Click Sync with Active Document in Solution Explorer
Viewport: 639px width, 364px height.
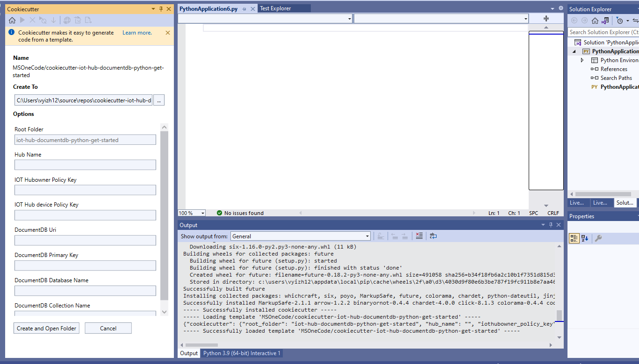click(x=605, y=21)
